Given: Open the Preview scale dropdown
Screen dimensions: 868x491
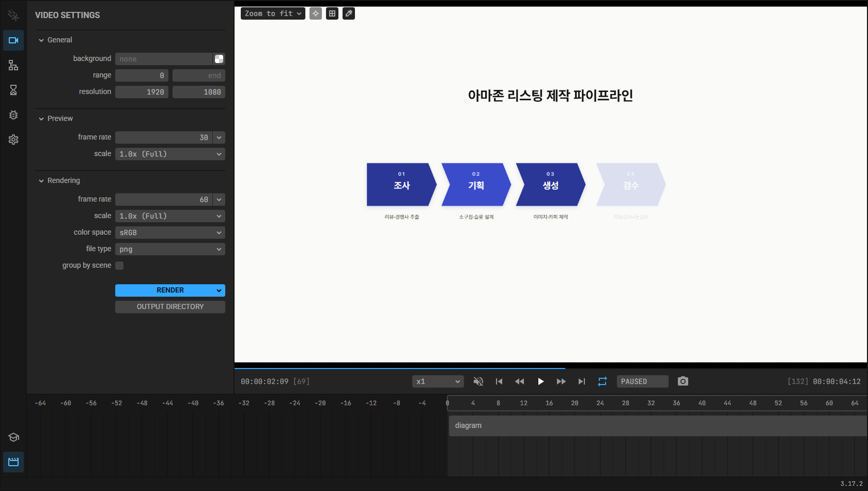Looking at the screenshot, I should [x=170, y=154].
